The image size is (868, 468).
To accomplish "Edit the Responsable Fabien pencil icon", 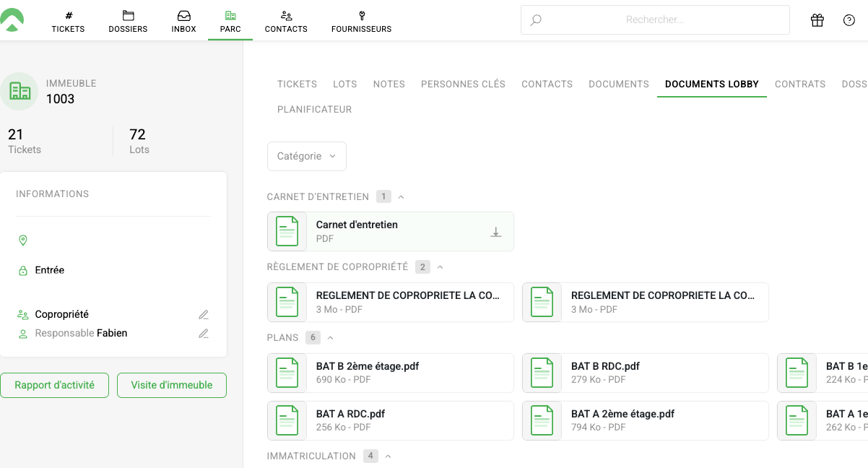I will (204, 334).
